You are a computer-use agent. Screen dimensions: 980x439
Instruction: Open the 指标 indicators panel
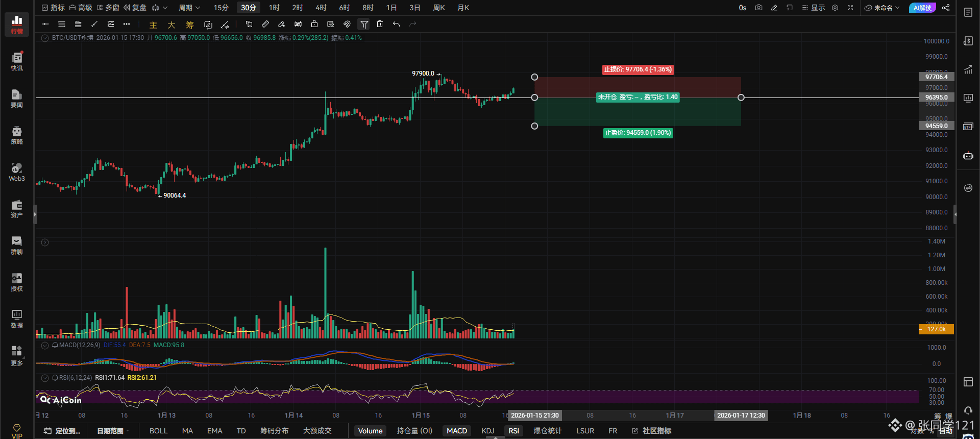pos(53,8)
